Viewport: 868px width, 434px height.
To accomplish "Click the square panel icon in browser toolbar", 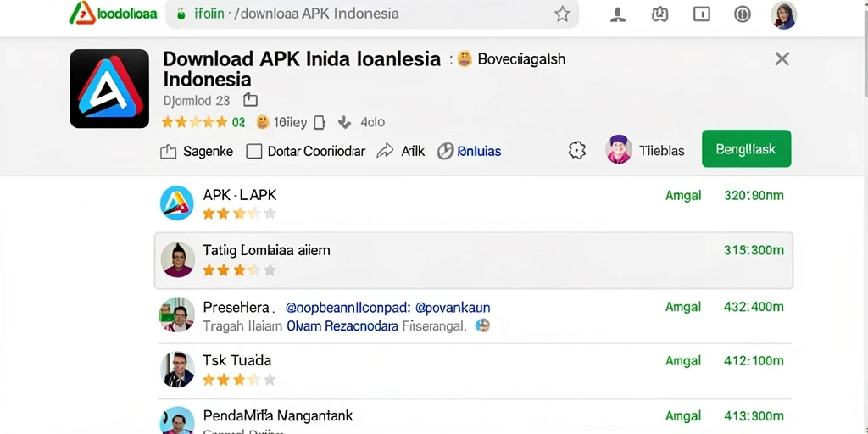I will (701, 14).
